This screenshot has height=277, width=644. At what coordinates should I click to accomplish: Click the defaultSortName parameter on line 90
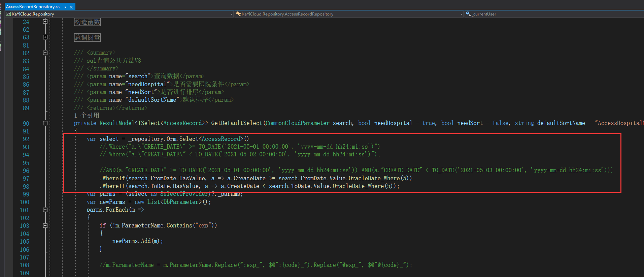[561, 123]
